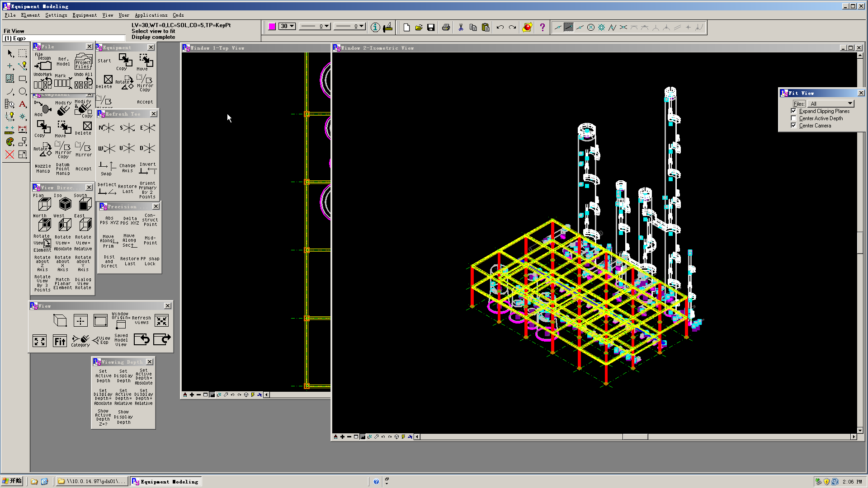868x488 pixels.
Task: Click the Cut scissors icon
Action: point(461,28)
